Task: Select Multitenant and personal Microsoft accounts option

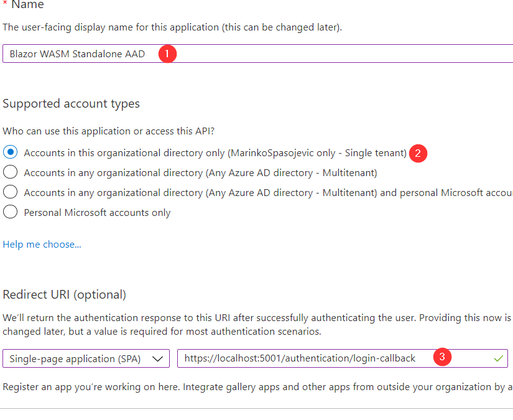Action: [11, 192]
